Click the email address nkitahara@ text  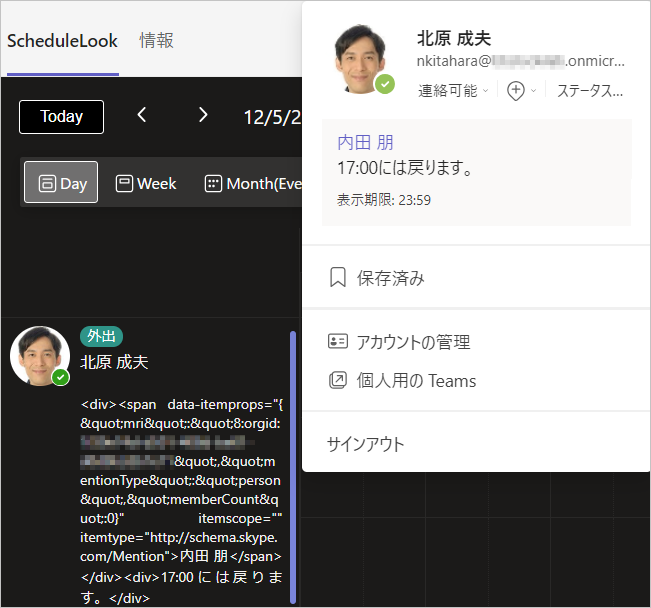point(521,61)
